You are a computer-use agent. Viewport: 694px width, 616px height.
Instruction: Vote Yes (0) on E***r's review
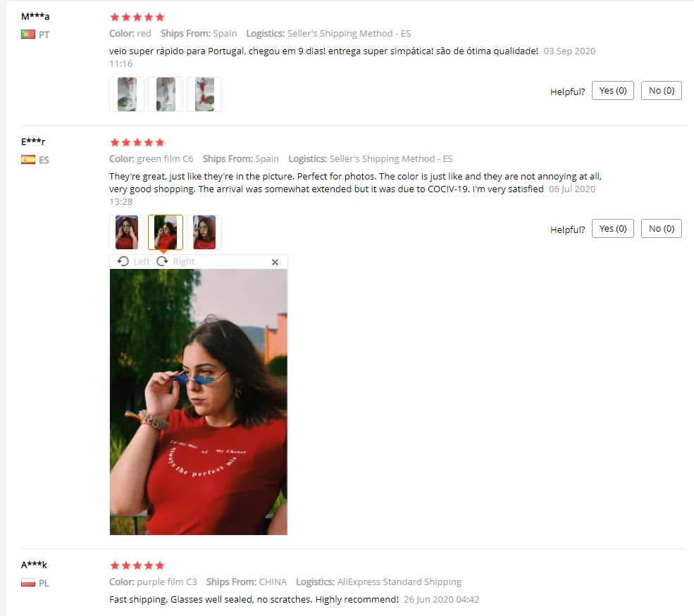point(612,229)
